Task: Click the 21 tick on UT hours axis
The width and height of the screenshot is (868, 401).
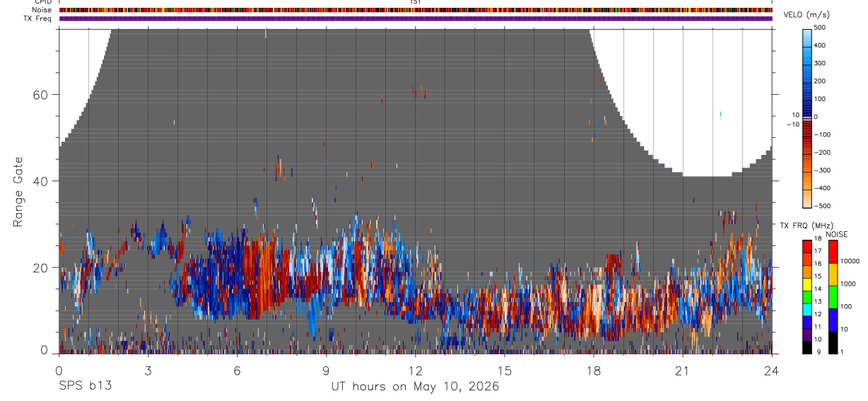Action: point(683,370)
